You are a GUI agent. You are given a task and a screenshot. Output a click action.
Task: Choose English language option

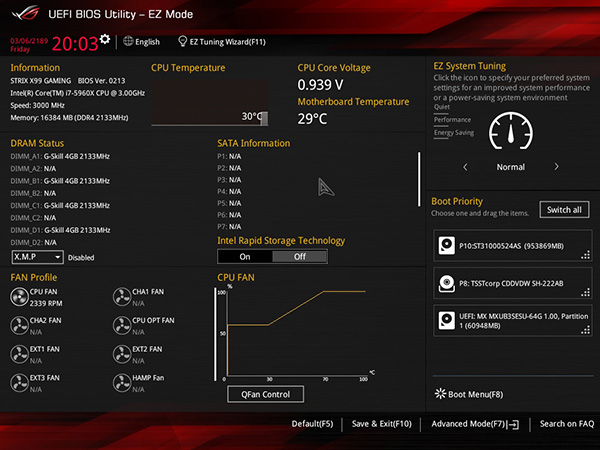[x=147, y=42]
